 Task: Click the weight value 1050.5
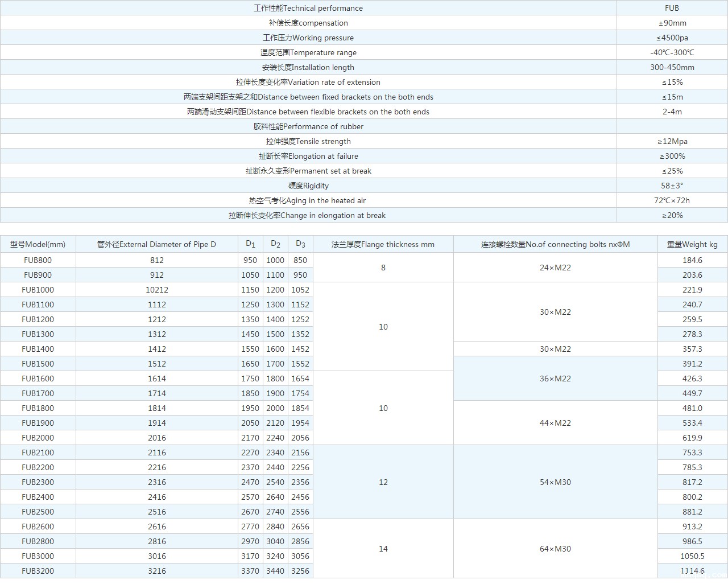[692, 556]
